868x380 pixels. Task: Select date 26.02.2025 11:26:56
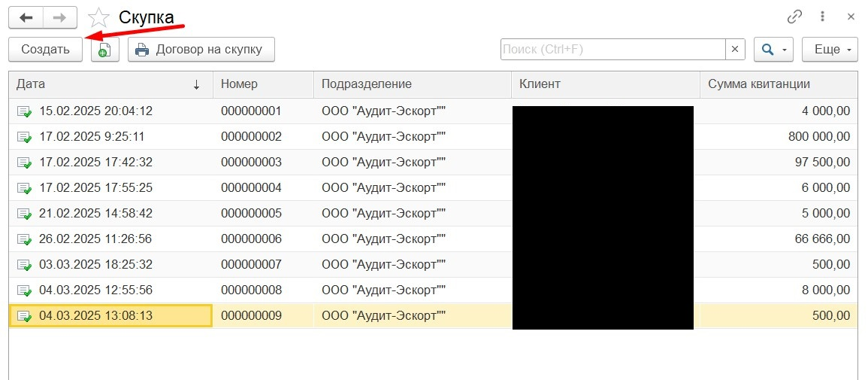click(x=95, y=239)
